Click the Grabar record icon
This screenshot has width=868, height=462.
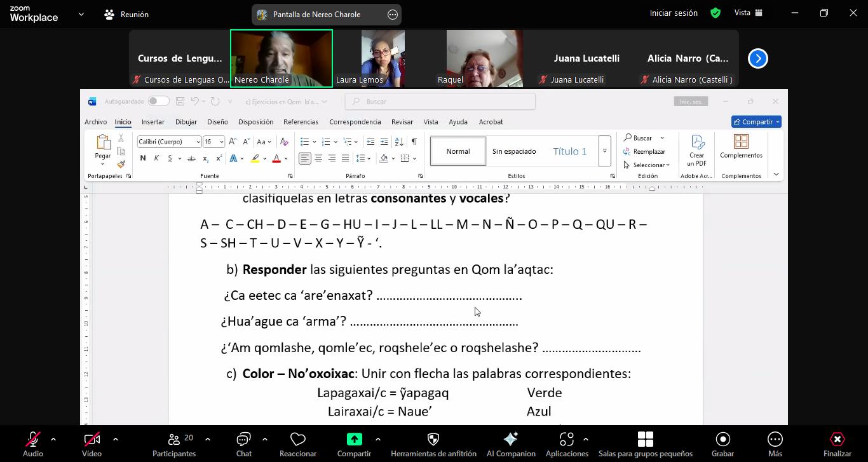pos(722,440)
